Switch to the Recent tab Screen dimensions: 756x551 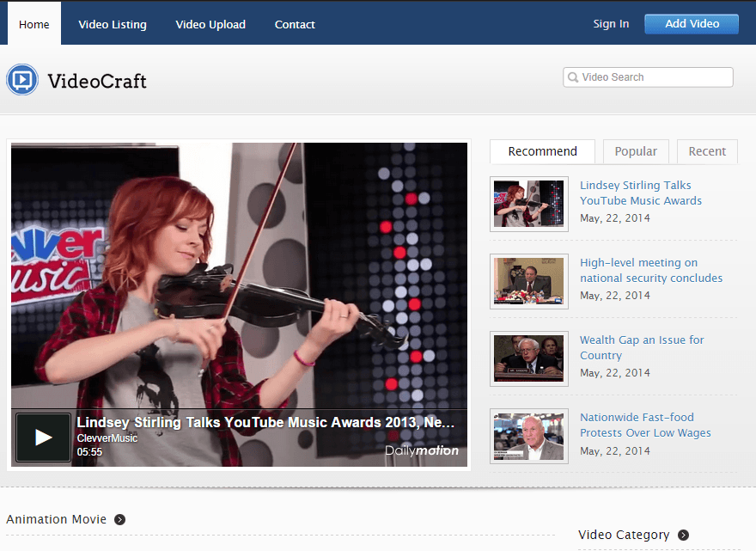(707, 151)
